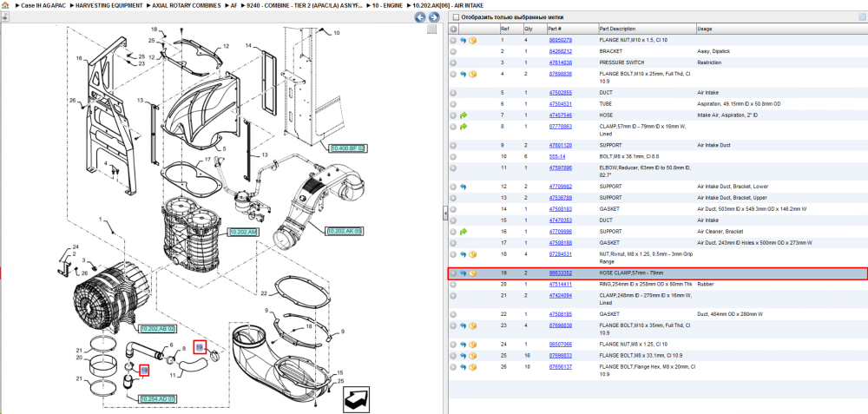Viewport: 868px width, 414px height.
Task: Click package icon for part 87656137
Action: [473, 367]
